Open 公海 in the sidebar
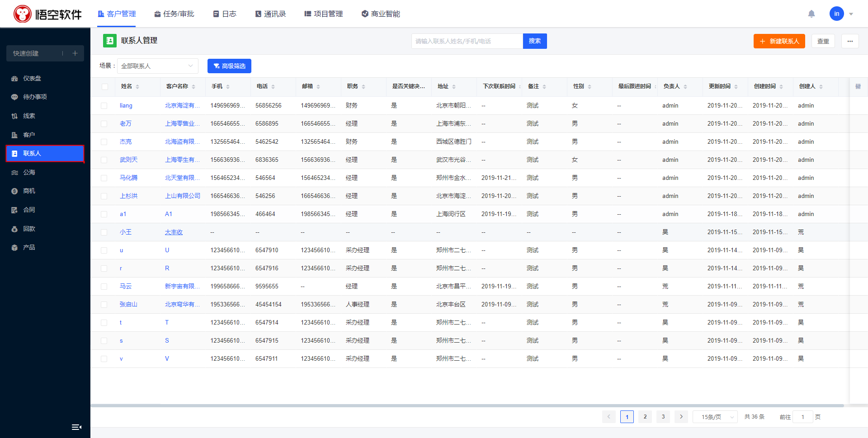This screenshot has height=438, width=868. [45, 172]
